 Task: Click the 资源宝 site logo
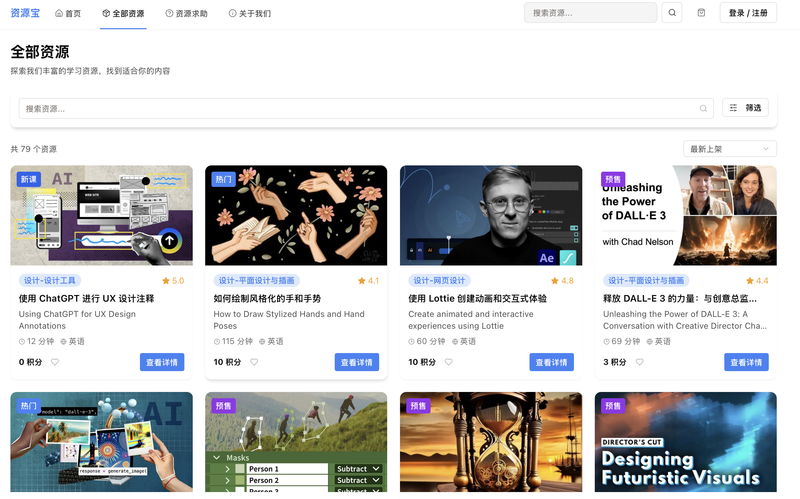25,13
